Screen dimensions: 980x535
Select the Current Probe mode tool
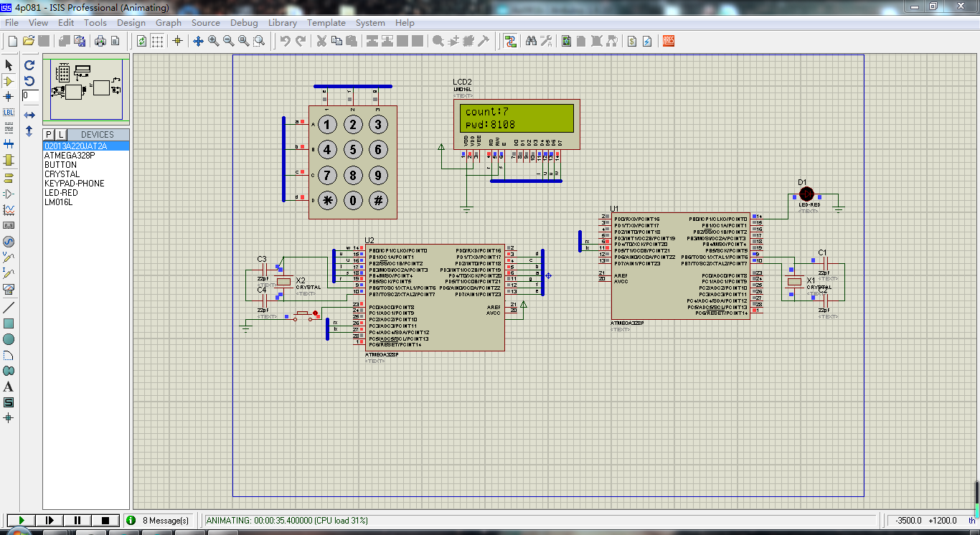[9, 273]
